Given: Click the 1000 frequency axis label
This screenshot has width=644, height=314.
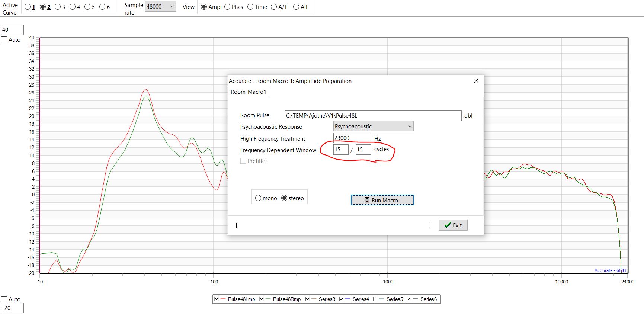Looking at the screenshot, I should [388, 282].
